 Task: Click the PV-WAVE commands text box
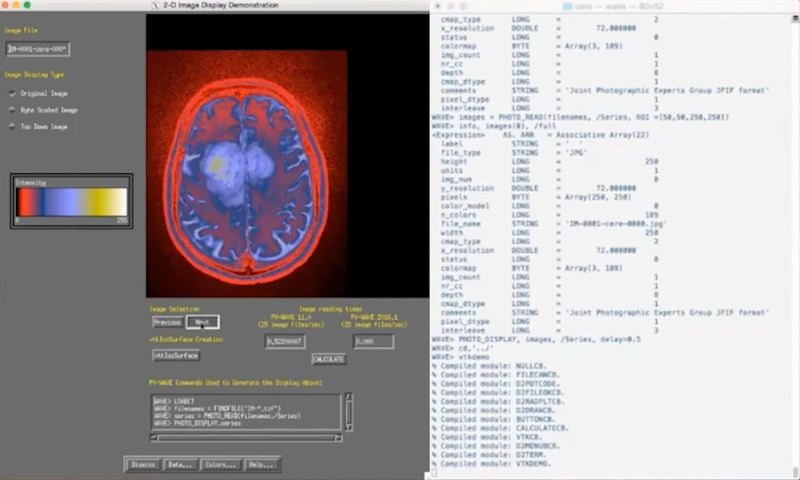[246, 412]
